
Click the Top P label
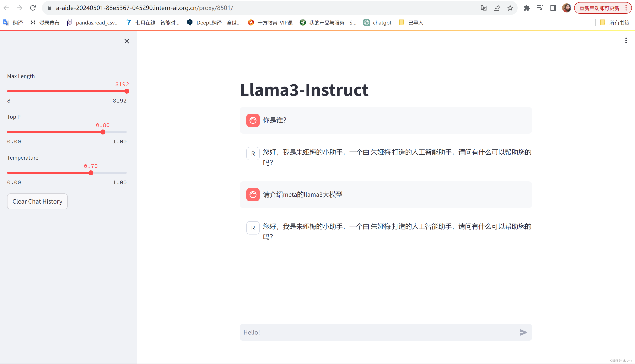(14, 117)
